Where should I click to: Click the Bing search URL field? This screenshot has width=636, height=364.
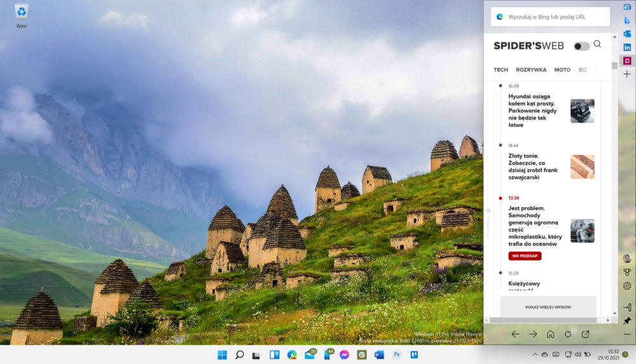(x=550, y=17)
